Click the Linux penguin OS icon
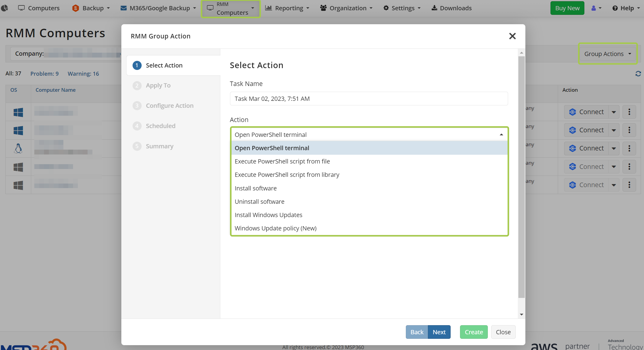 [18, 148]
